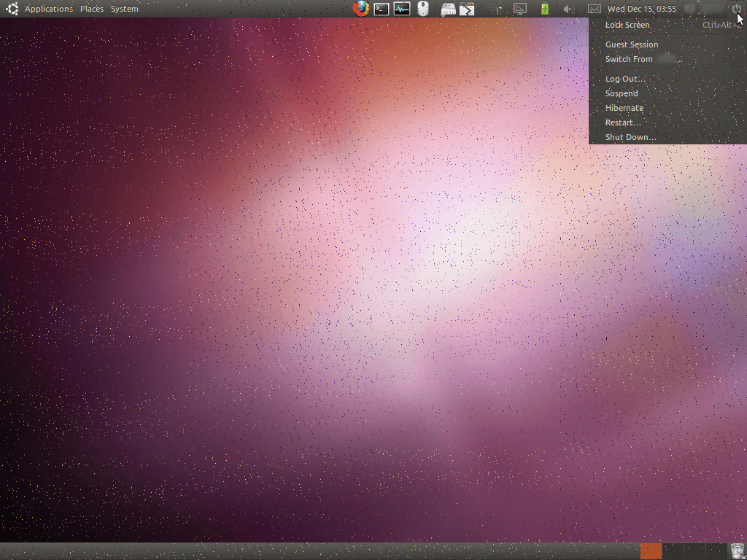This screenshot has height=560, width=747.
Task: Select Log Out... from the menu
Action: [x=624, y=79]
